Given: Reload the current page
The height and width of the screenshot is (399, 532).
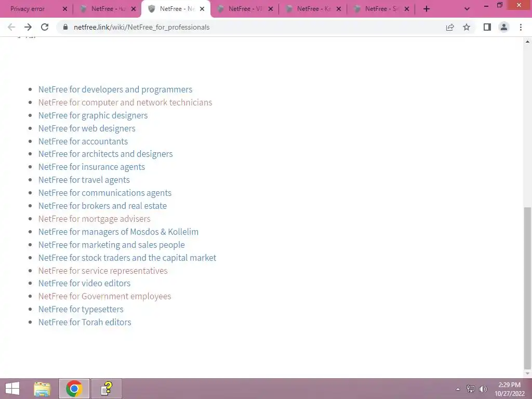Looking at the screenshot, I should point(45,27).
